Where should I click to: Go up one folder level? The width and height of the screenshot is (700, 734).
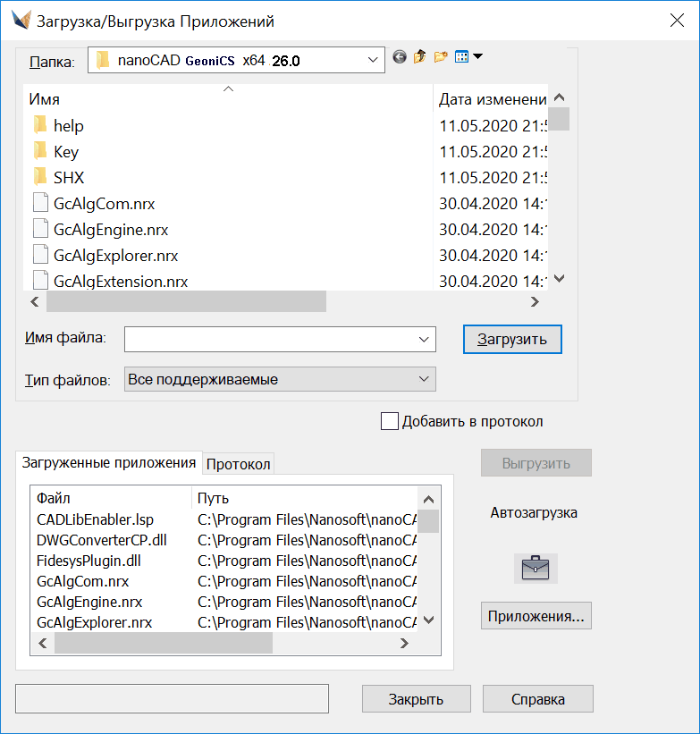tap(420, 57)
